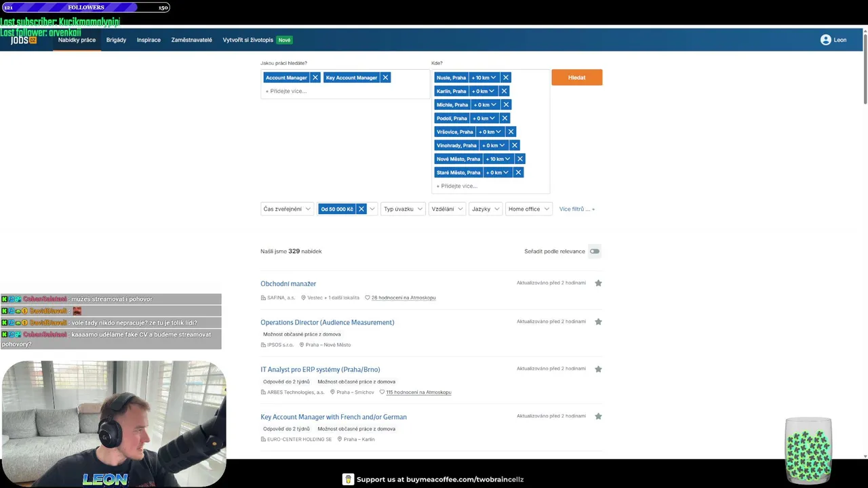Image resolution: width=868 pixels, height=488 pixels.
Task: Open the Leon user profile icon
Action: coord(825,40)
